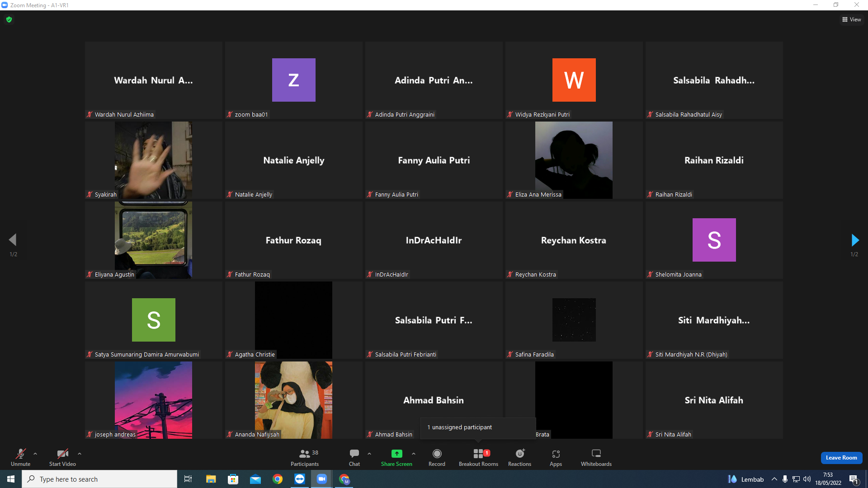The height and width of the screenshot is (488, 868).
Task: Open the weather Lembab widget
Action: [x=745, y=479]
